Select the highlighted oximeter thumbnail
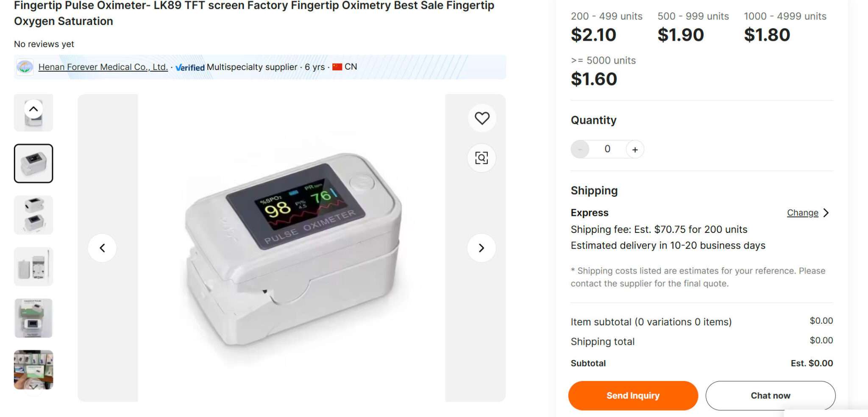868x417 pixels. [33, 163]
